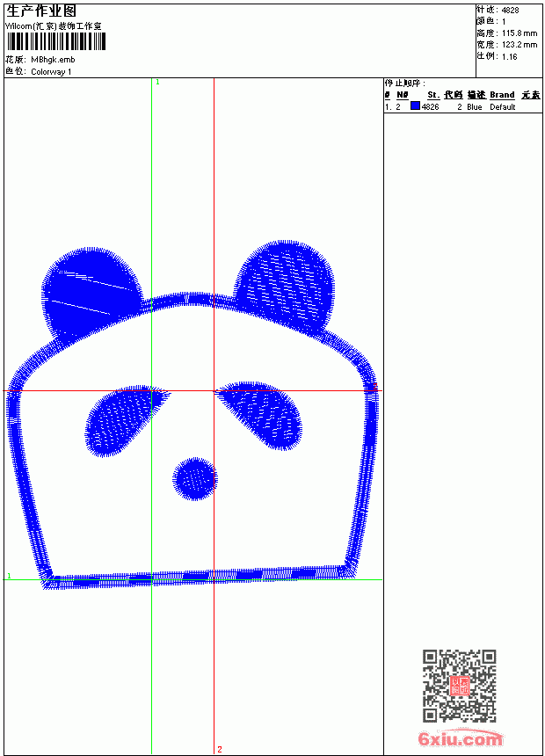The width and height of the screenshot is (545, 756).
Task: Click the green marker 1 at top of vertical line
Action: point(157,83)
